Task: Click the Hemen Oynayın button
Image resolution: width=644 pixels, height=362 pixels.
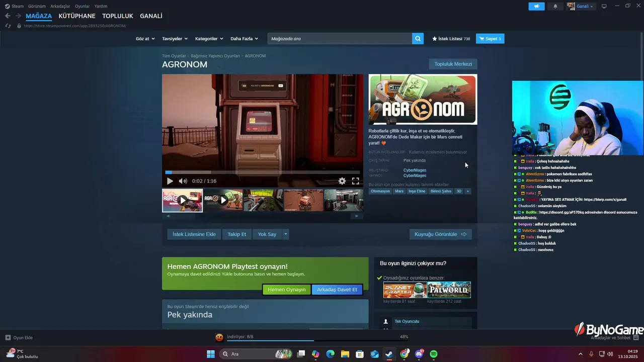Action: pyautogui.click(x=287, y=290)
